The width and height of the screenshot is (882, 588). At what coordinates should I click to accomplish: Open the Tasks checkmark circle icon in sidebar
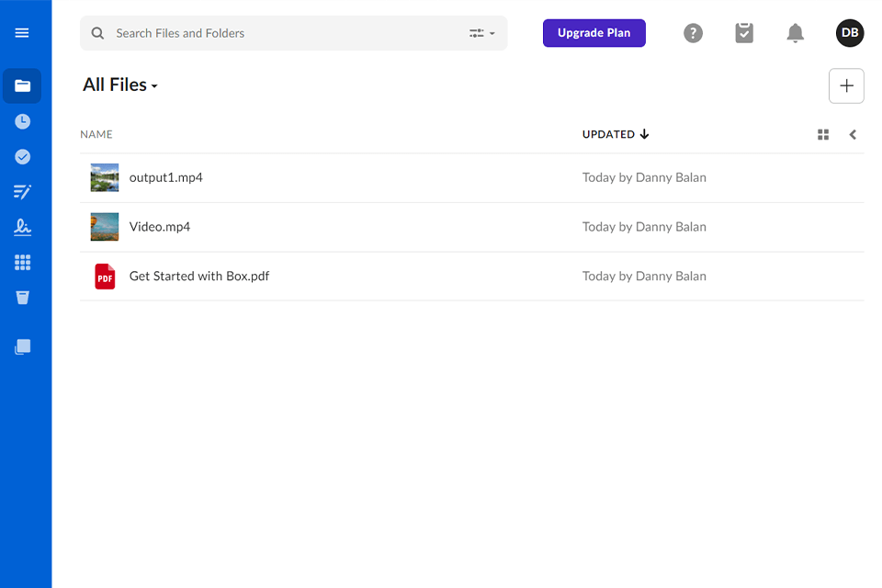tap(22, 157)
